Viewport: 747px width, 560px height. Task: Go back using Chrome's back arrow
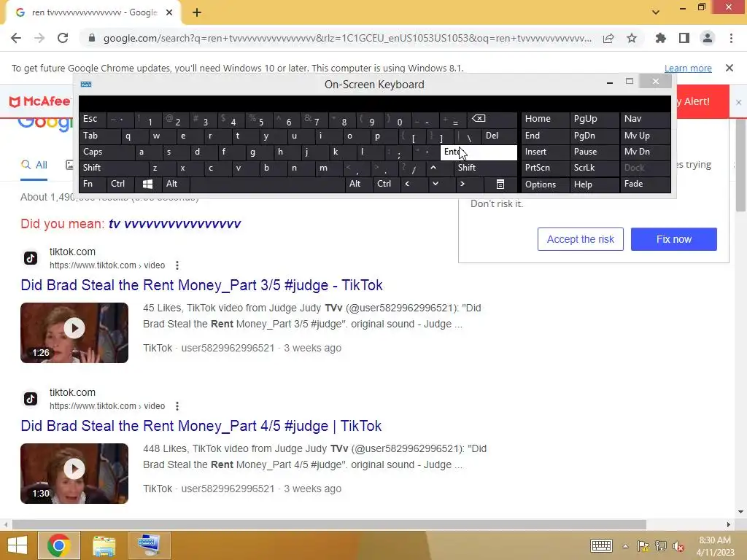[16, 38]
